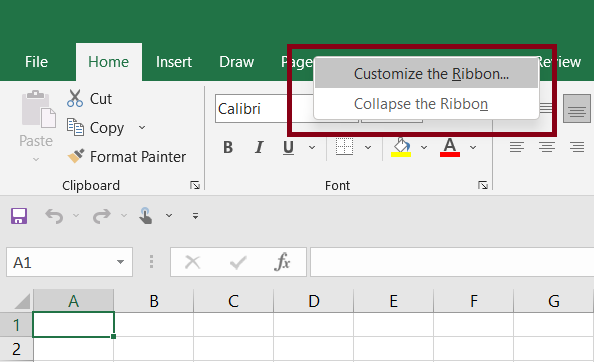Switch to the Home tab
594x362 pixels.
coord(109,62)
